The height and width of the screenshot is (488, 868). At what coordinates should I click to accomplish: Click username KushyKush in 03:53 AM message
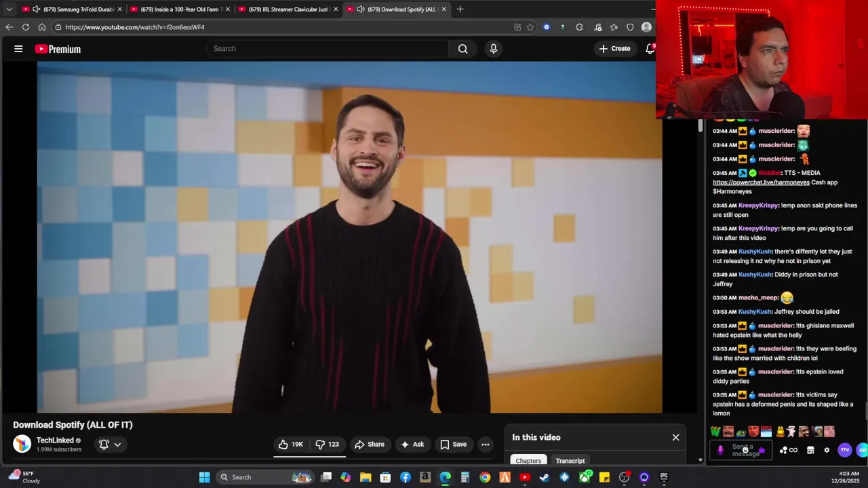pyautogui.click(x=755, y=312)
